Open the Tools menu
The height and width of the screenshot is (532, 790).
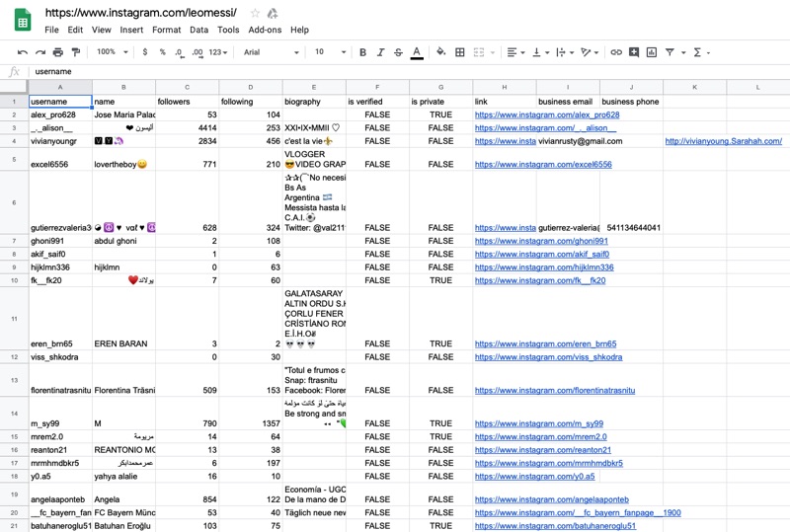[228, 30]
